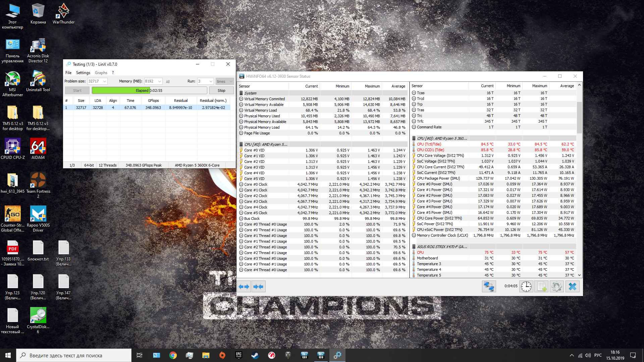Click the LinX elapsed progress bar
This screenshot has height=362, width=644.
pos(149,90)
